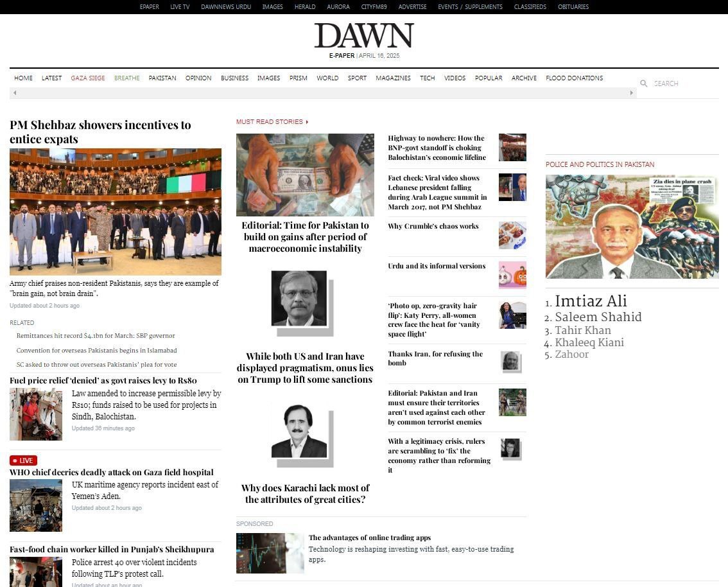The height and width of the screenshot is (587, 728).
Task: Select author Imtiaz Ali
Action: (x=591, y=301)
